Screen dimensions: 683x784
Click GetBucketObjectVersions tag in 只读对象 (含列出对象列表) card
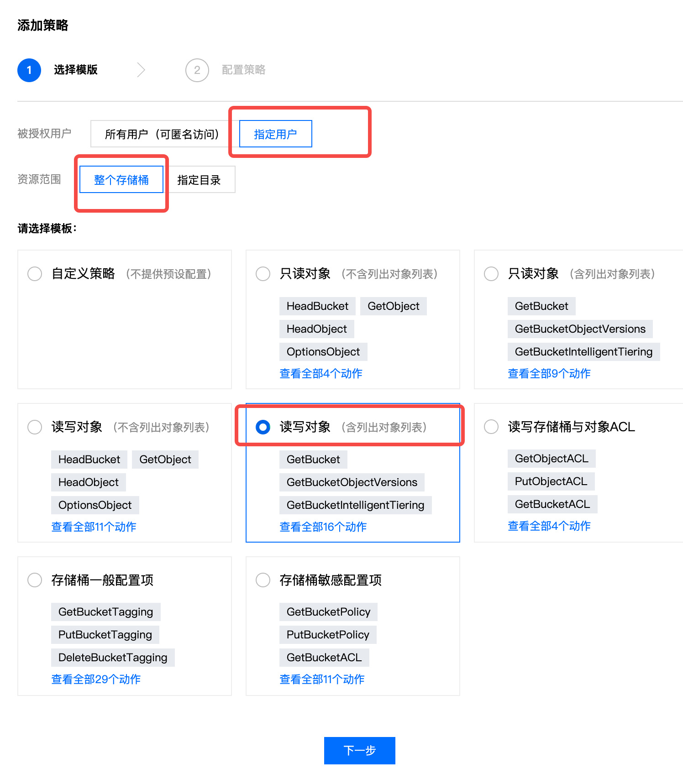coord(580,329)
